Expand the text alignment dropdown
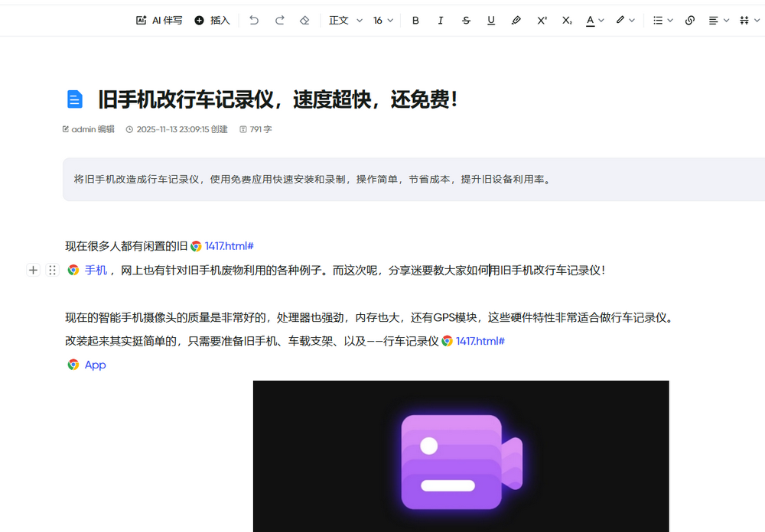The height and width of the screenshot is (532, 765). 718,21
